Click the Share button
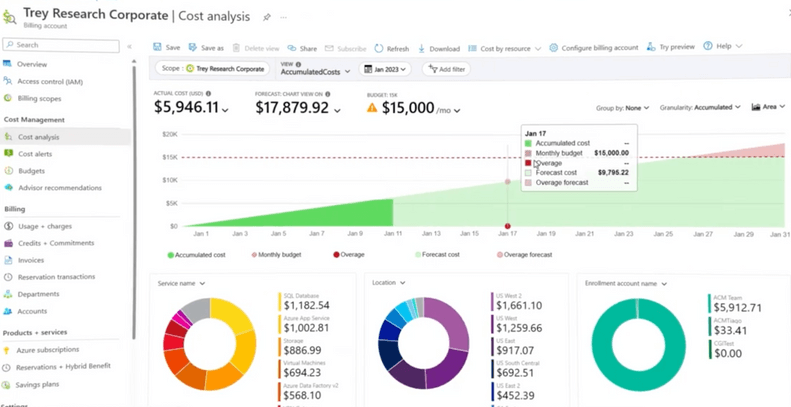 [x=302, y=48]
